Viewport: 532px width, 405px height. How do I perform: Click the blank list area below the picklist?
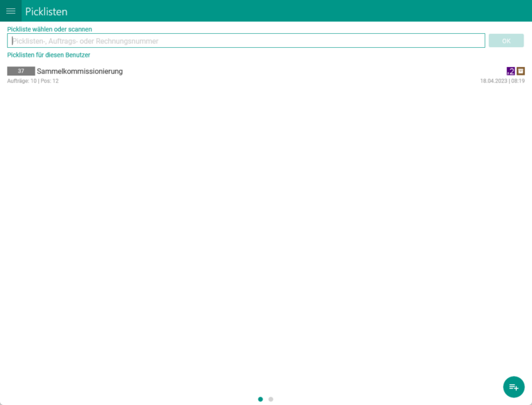tap(266, 228)
